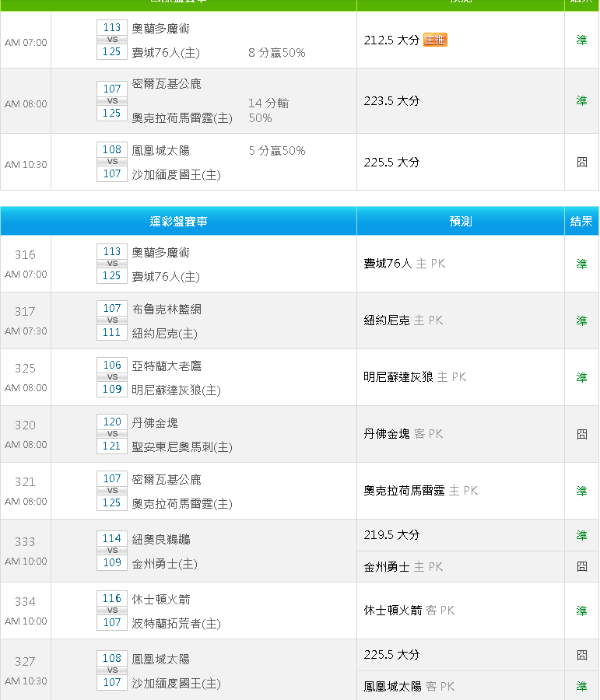Click the 明尼蘇達灰狼 主 PK prediction
The image size is (600, 700).
[415, 376]
